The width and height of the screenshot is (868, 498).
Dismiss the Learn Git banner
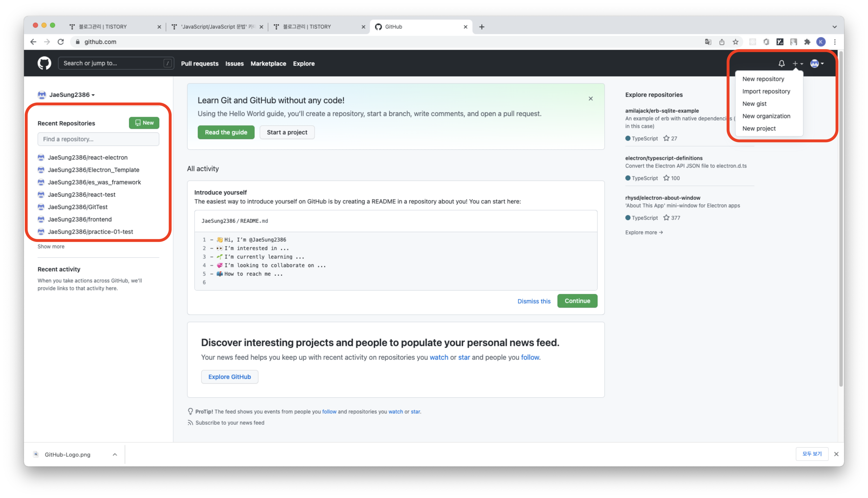click(590, 99)
